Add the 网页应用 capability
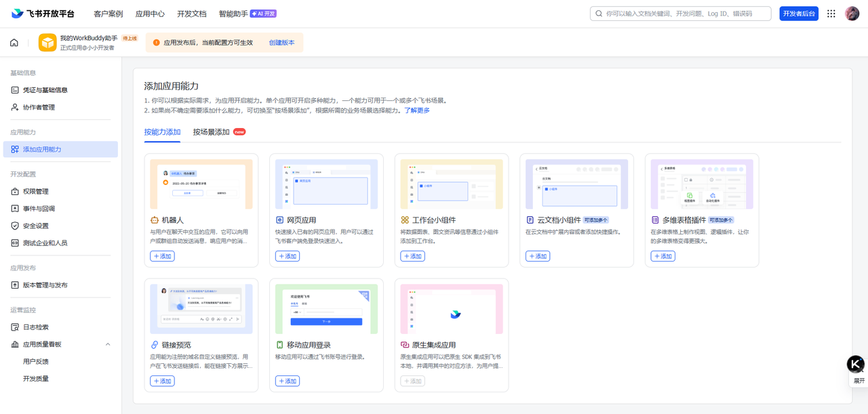 coord(288,256)
